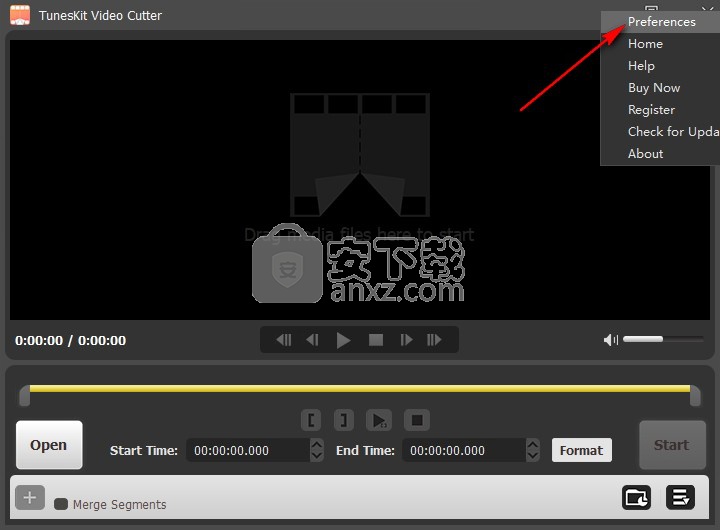Select the left trim handle

[24, 396]
